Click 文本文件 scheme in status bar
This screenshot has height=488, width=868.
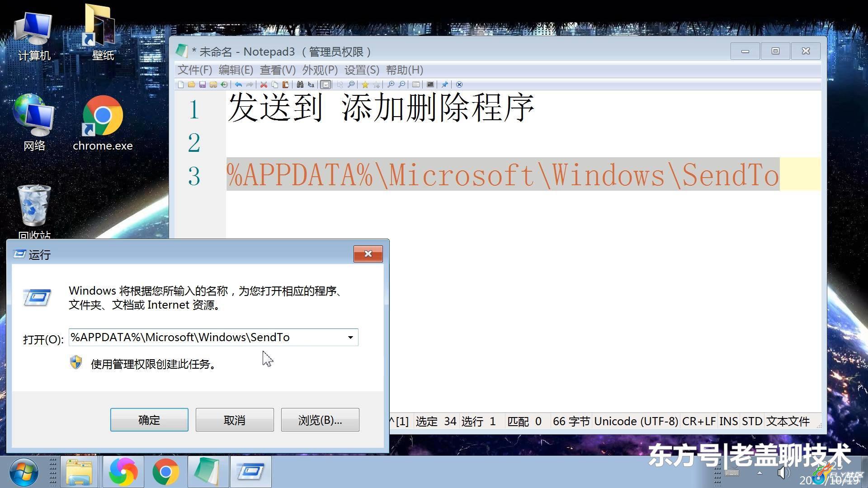point(788,421)
